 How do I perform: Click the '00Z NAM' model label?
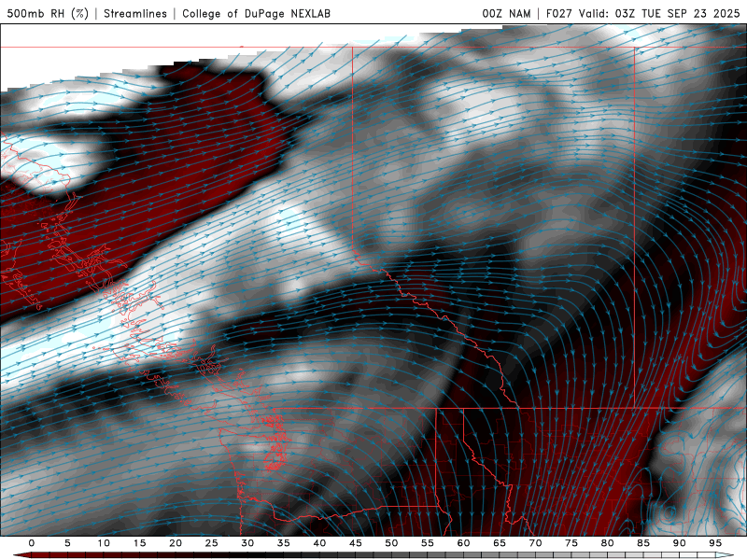[506, 13]
